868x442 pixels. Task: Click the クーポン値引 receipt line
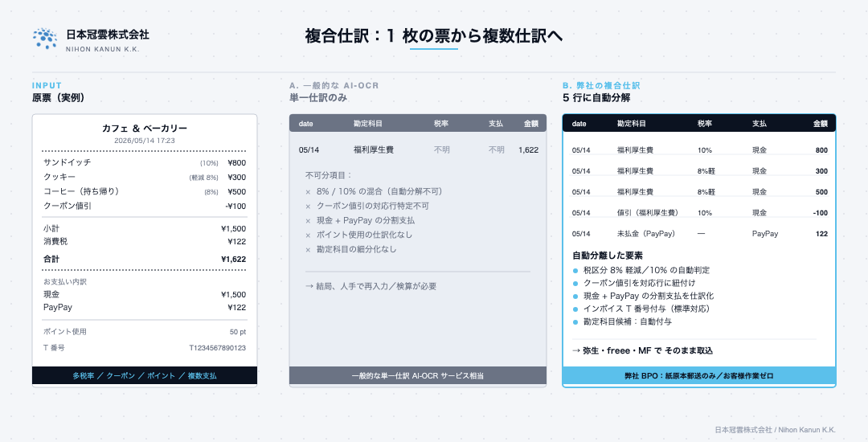(145, 206)
